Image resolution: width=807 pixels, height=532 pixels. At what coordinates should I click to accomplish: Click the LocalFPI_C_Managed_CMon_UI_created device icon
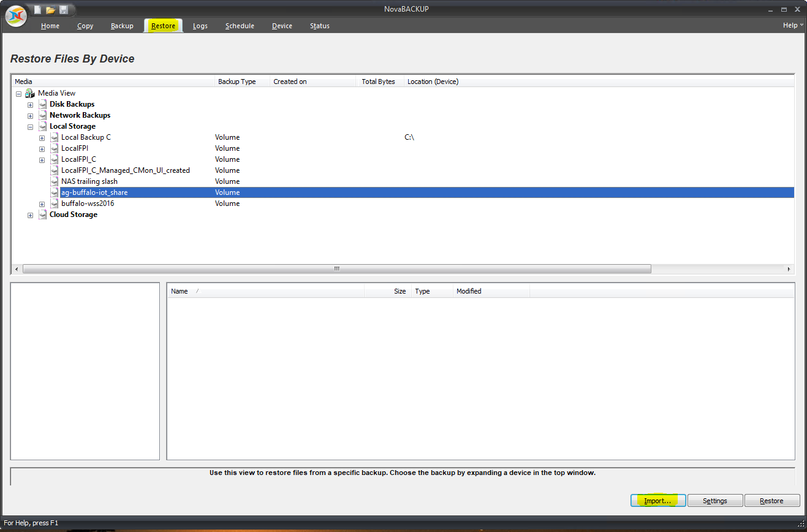pos(55,170)
